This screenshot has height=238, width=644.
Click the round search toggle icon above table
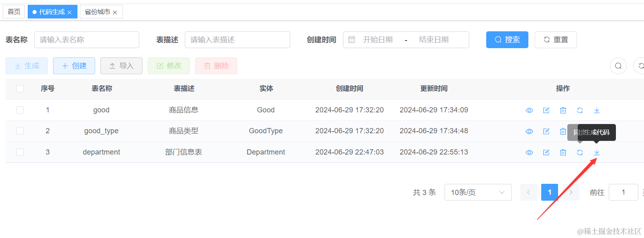(618, 66)
